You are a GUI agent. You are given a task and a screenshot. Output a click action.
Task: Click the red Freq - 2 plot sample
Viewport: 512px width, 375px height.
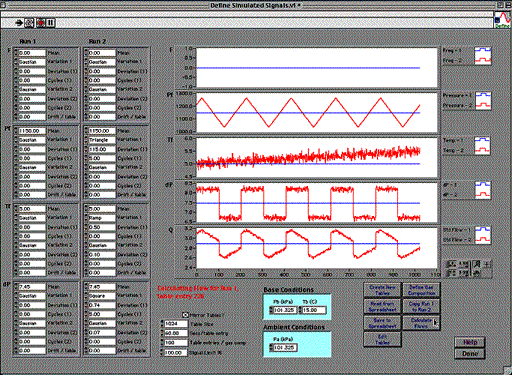[x=482, y=60]
